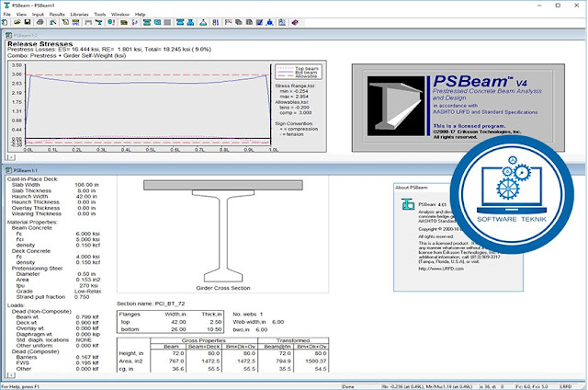Click the bottom flange thickness cell 10.50
Viewport: 588px width, 390px height.
(214, 329)
